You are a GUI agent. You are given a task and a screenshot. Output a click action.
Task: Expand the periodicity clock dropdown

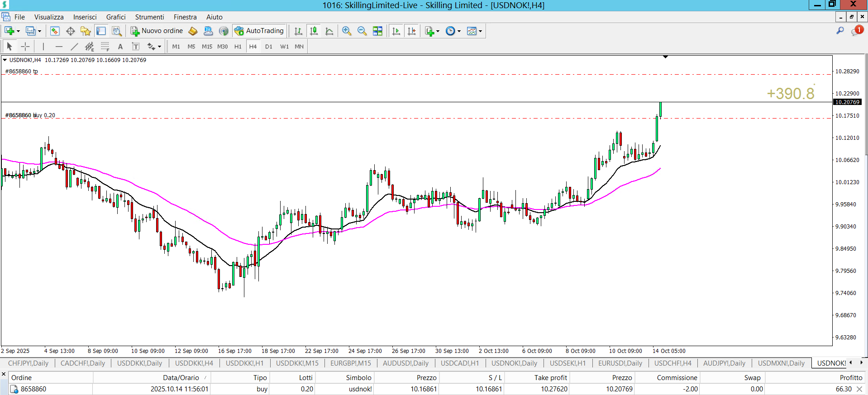point(459,31)
